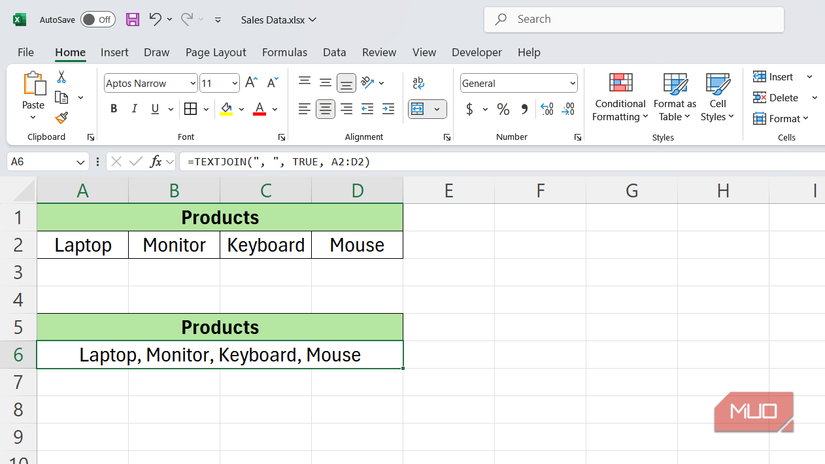Click the Increase Indent icon
825x464 pixels.
coord(388,109)
